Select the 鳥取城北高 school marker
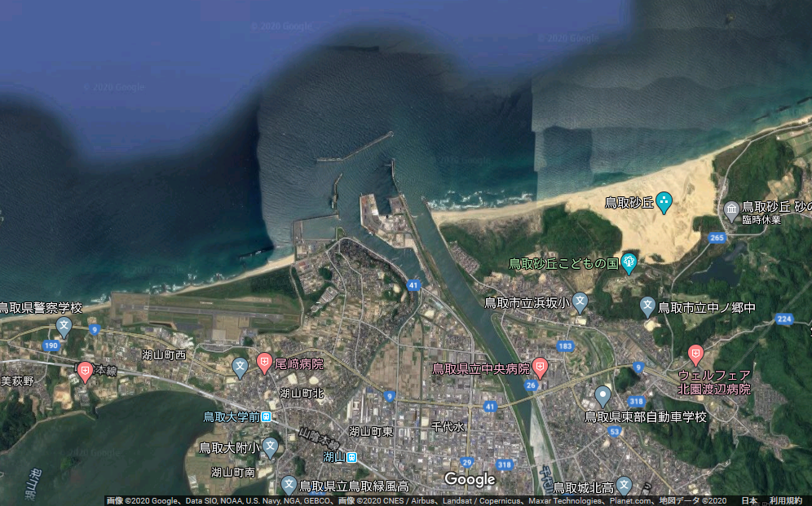 [624, 486]
